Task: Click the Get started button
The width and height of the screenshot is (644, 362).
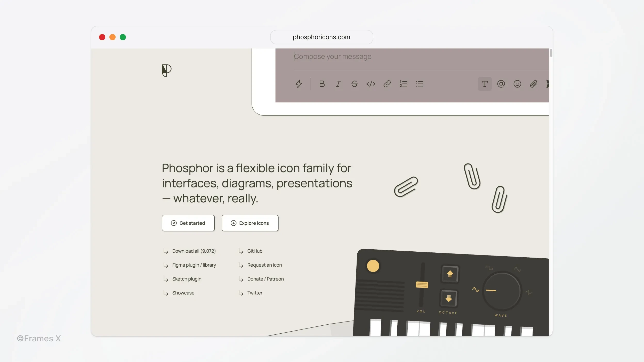Action: click(188, 223)
